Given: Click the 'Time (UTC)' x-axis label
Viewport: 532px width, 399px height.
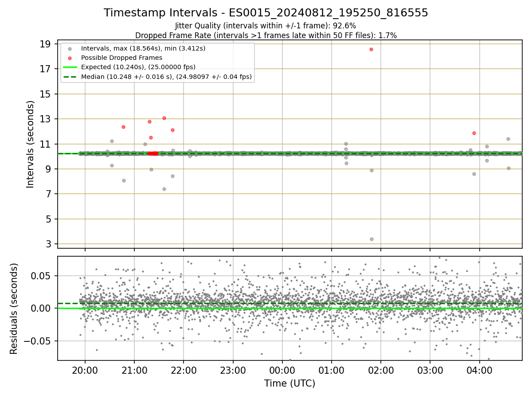Looking at the screenshot, I should point(289,383).
